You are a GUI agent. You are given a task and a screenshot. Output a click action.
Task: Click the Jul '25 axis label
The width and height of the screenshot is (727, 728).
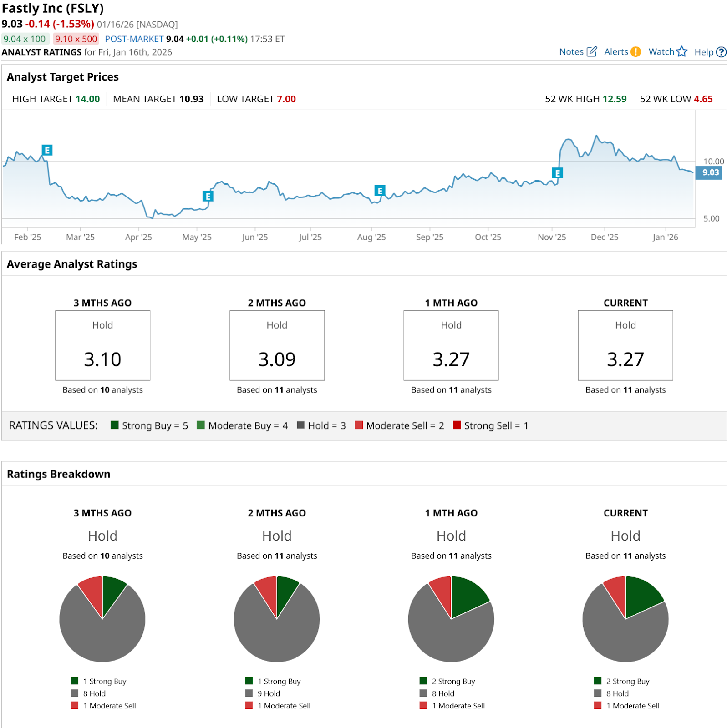[x=310, y=237]
